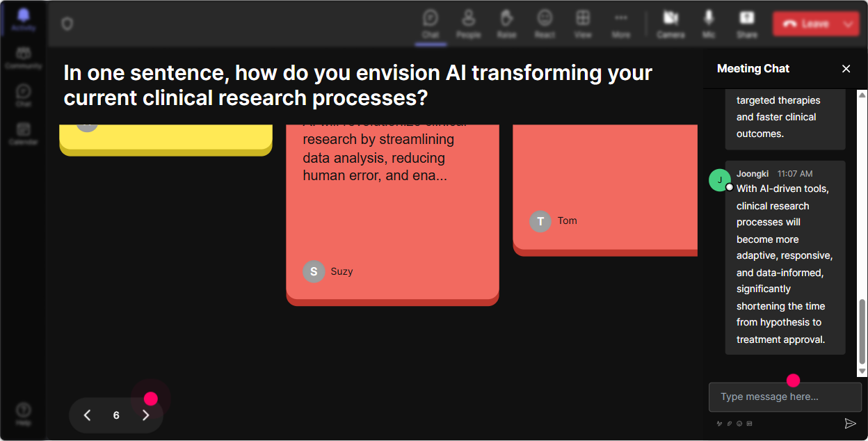Select the yellow sticky note card
The height and width of the screenshot is (441, 868).
pyautogui.click(x=166, y=140)
